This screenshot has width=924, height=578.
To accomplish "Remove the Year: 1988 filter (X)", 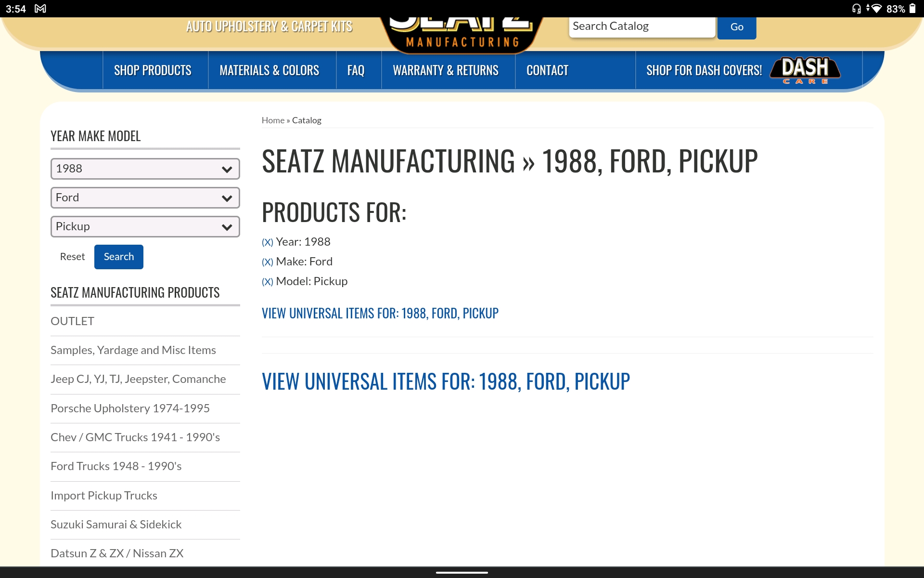I will [x=267, y=242].
